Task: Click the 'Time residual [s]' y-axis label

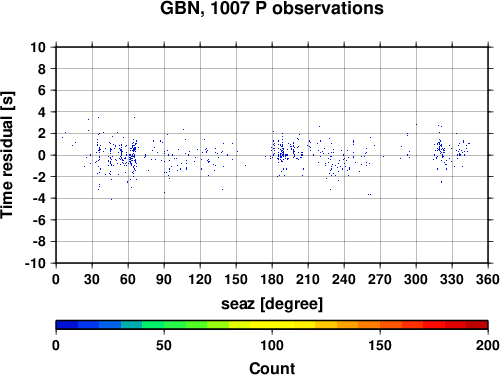Action: coord(7,155)
